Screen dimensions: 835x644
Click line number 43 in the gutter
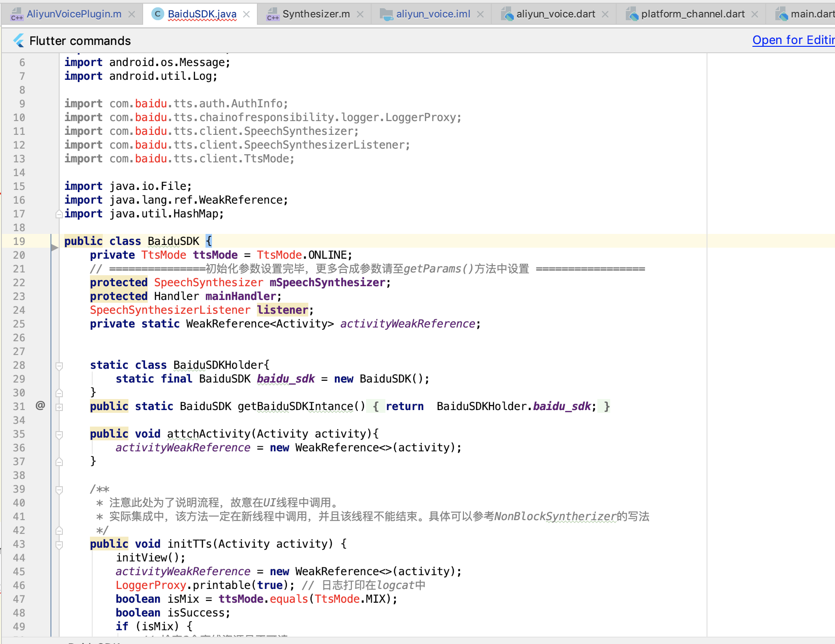(x=19, y=544)
